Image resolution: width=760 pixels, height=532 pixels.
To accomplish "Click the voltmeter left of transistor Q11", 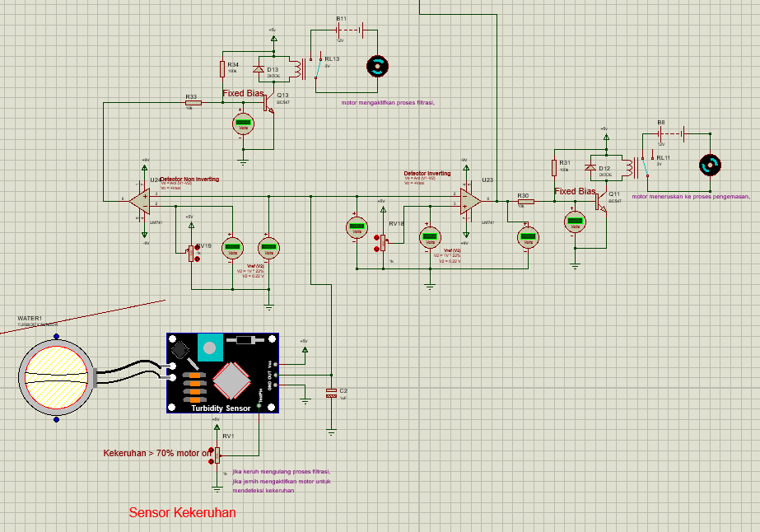I will point(576,222).
